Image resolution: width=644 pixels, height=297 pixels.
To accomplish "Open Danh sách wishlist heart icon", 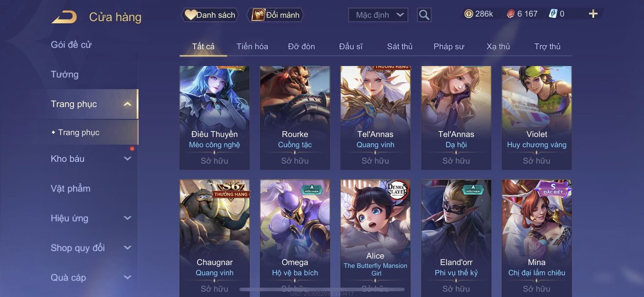I will [x=190, y=15].
